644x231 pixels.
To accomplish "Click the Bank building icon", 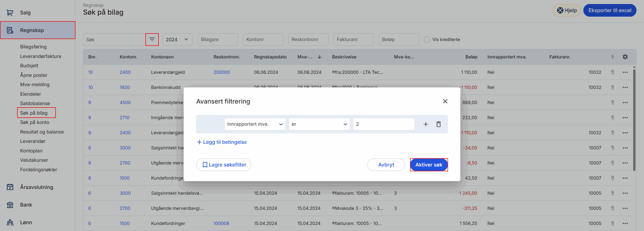I will point(10,205).
